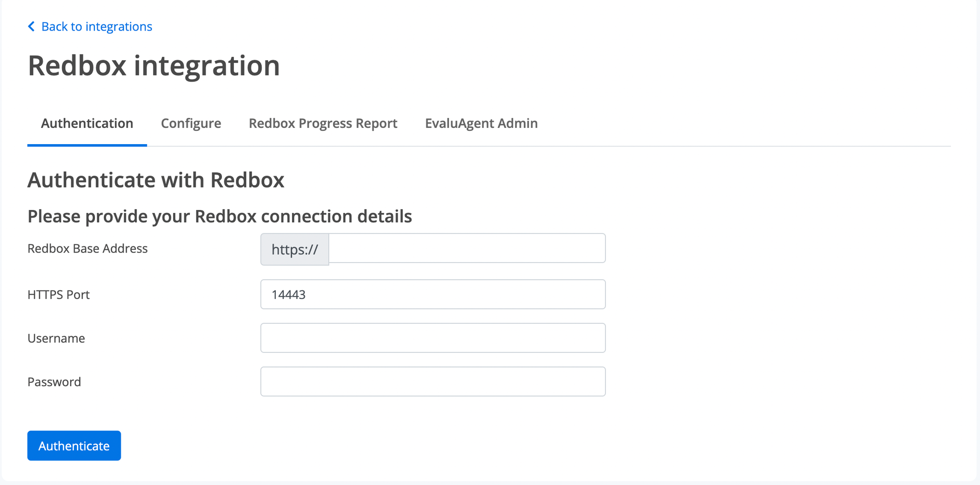Viewport: 980px width, 485px height.
Task: Select the Authentication tab
Action: (87, 123)
